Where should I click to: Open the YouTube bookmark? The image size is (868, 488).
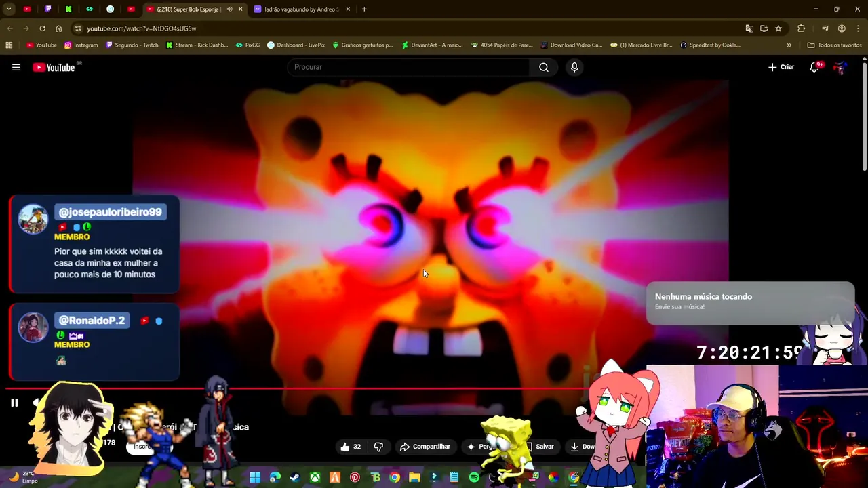pos(41,45)
